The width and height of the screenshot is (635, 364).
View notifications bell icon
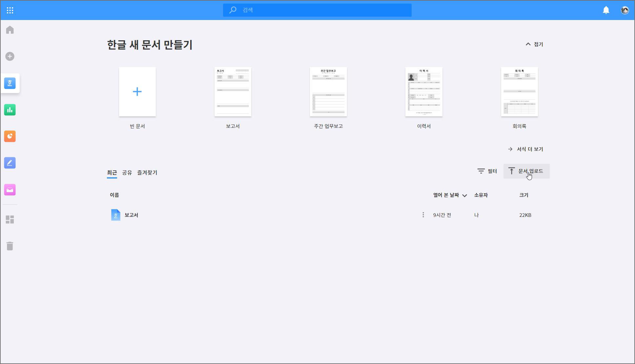pyautogui.click(x=606, y=10)
